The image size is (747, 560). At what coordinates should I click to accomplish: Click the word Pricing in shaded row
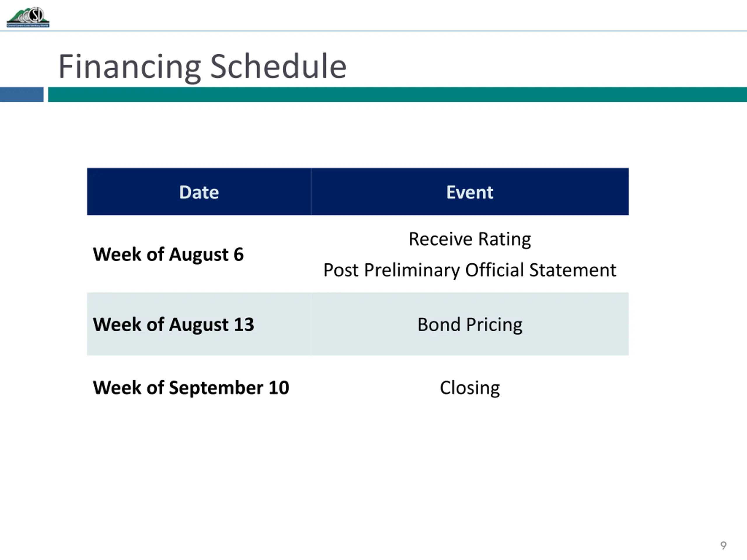click(494, 325)
